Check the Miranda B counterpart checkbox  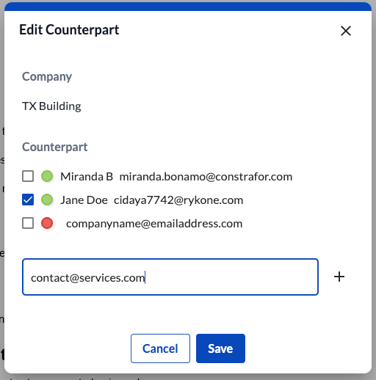point(28,176)
